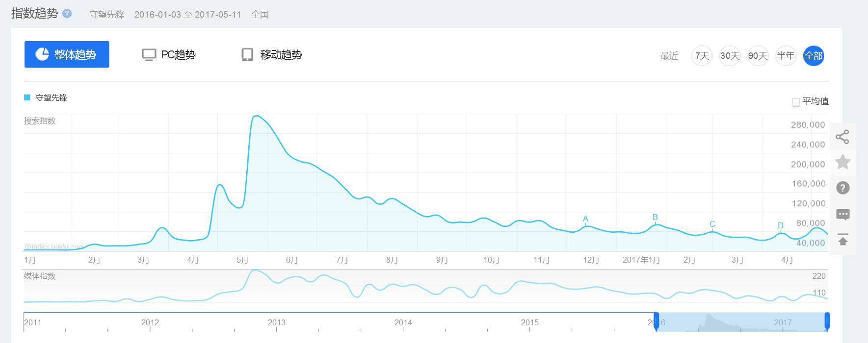Viewport: 868px width, 343px height.
Task: Enable the 平均值 checkbox
Action: [x=796, y=102]
